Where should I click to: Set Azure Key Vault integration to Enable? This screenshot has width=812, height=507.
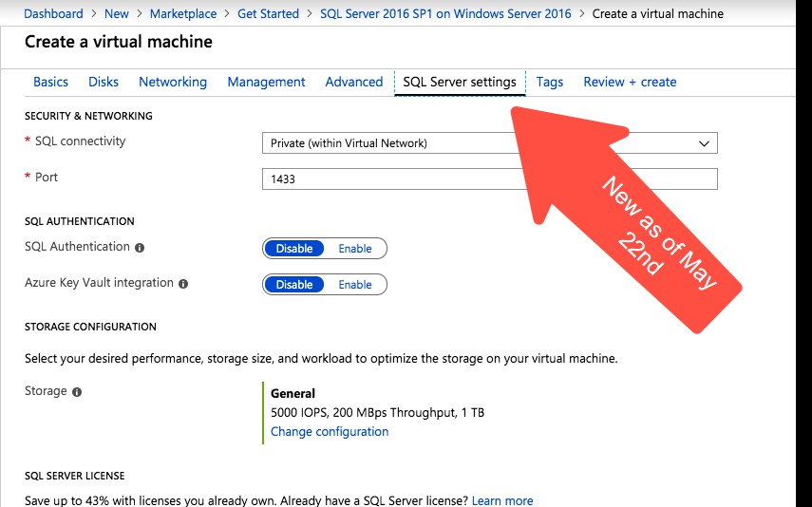click(355, 284)
